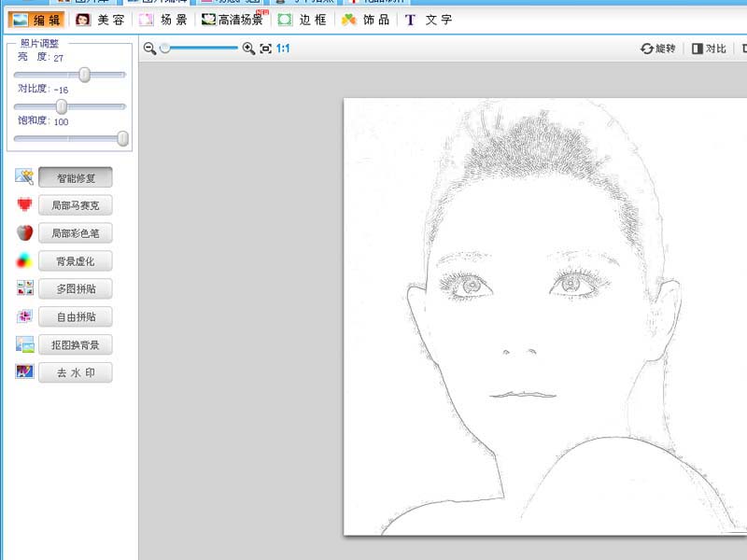747x560 pixels.
Task: Click the zoom out magnifier icon
Action: [x=149, y=49]
